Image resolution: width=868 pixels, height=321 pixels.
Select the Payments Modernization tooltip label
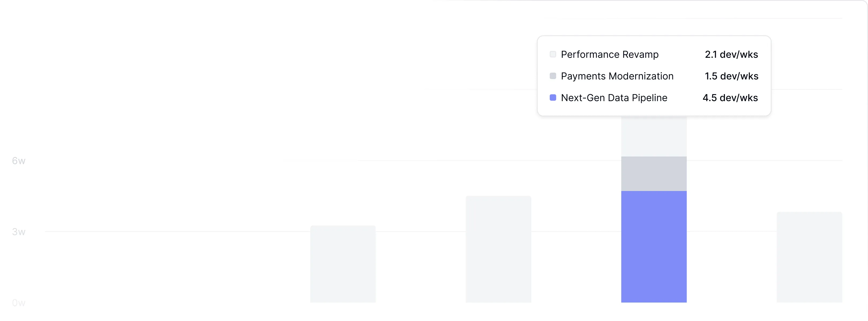click(617, 76)
